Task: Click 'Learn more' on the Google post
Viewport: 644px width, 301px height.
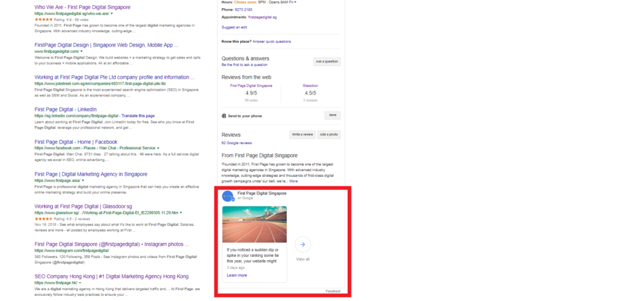Action: tap(236, 276)
